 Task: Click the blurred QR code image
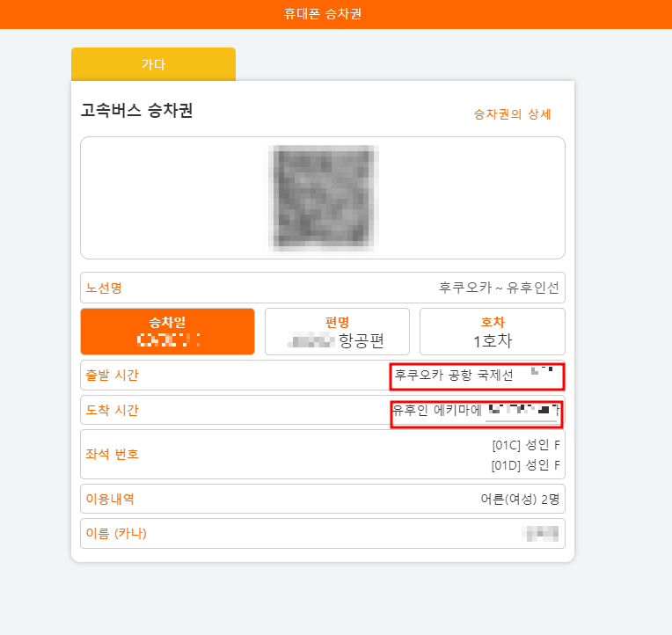coord(323,198)
